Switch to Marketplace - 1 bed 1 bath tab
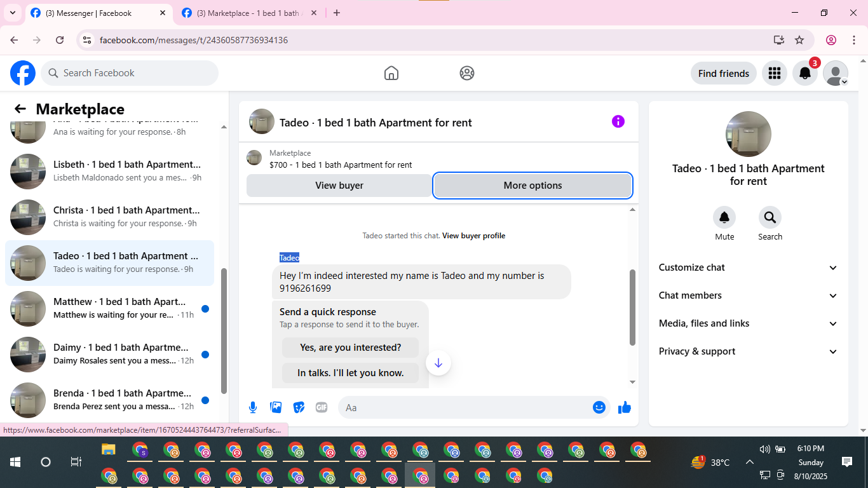The height and width of the screenshot is (488, 868). (x=248, y=13)
